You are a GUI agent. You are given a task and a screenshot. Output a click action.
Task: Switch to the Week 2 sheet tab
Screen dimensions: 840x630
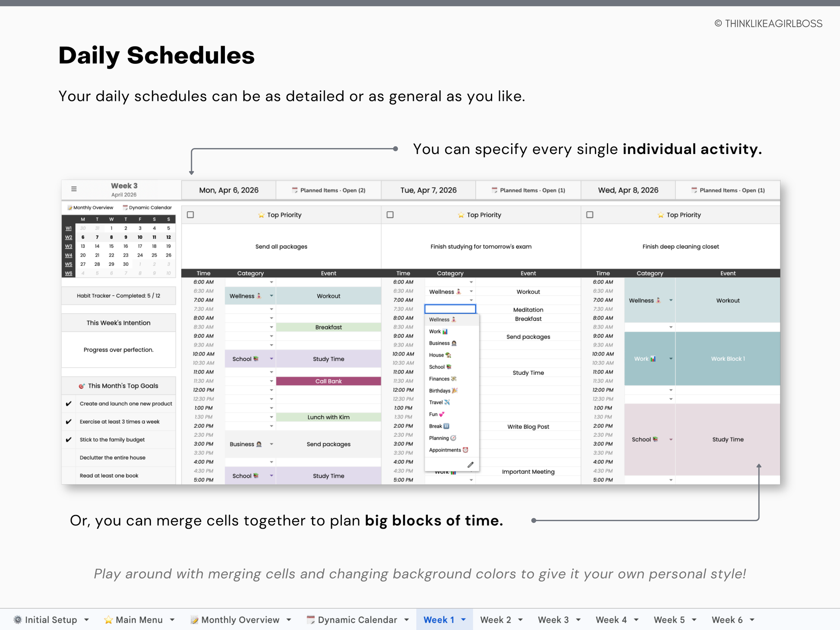[x=495, y=620]
